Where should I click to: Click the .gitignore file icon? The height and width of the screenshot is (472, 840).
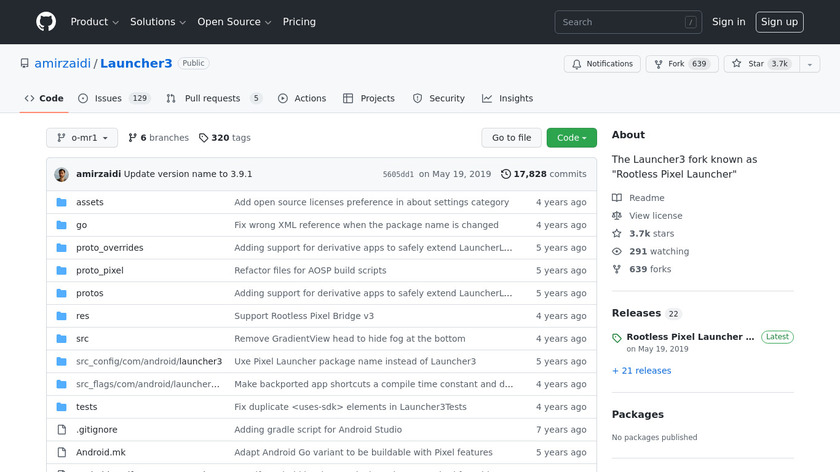pyautogui.click(x=61, y=430)
